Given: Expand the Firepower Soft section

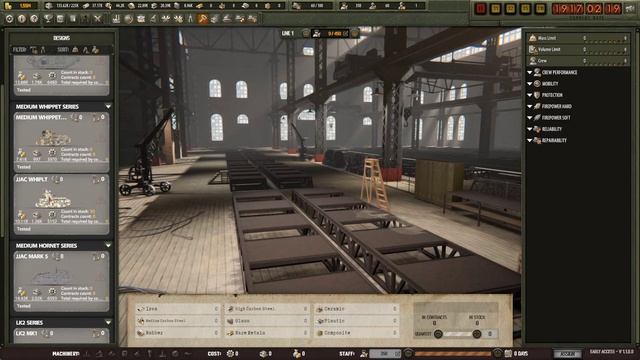Looking at the screenshot, I should pos(530,118).
